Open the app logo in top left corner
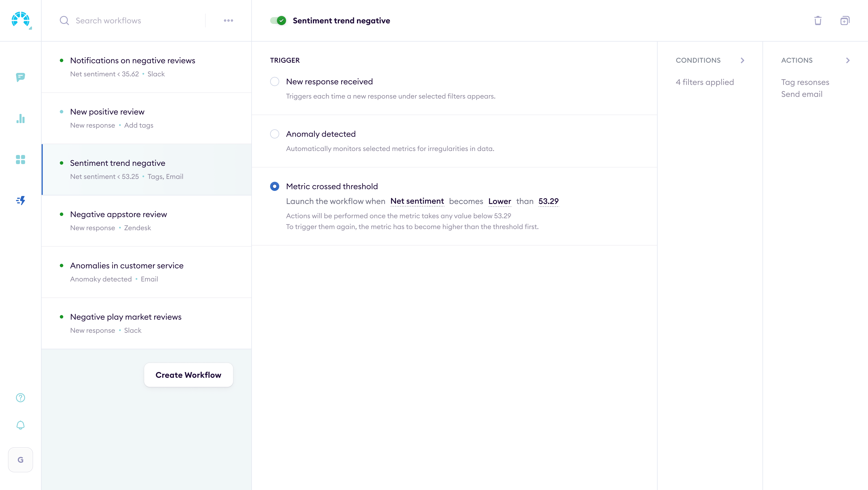This screenshot has width=868, height=490. pyautogui.click(x=21, y=20)
